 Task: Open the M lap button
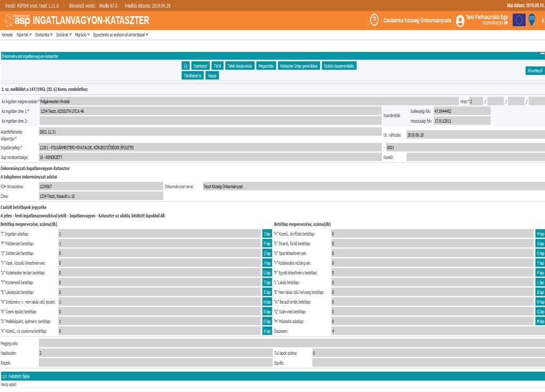540,321
